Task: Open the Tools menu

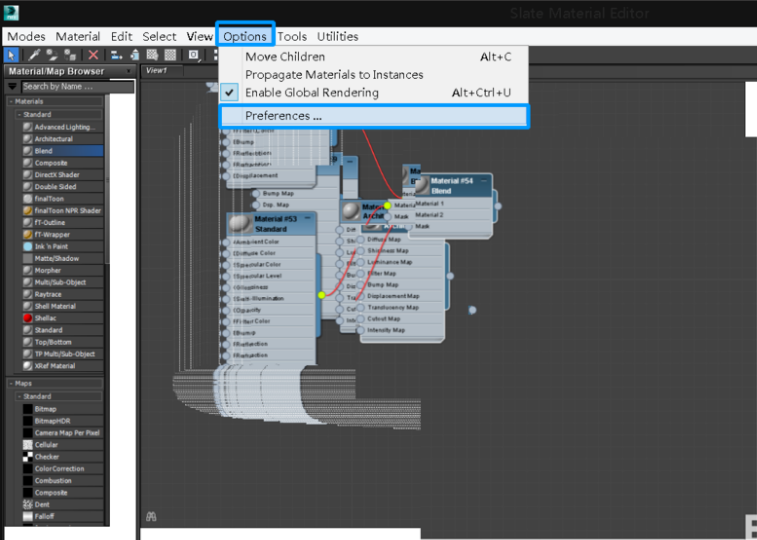Action: click(x=292, y=37)
